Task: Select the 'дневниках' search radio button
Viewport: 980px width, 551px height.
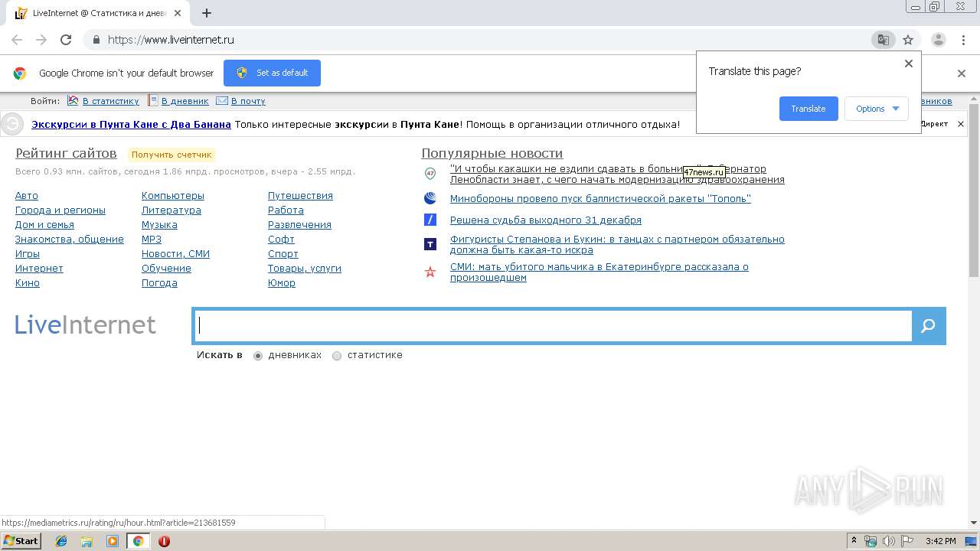Action: 258,356
